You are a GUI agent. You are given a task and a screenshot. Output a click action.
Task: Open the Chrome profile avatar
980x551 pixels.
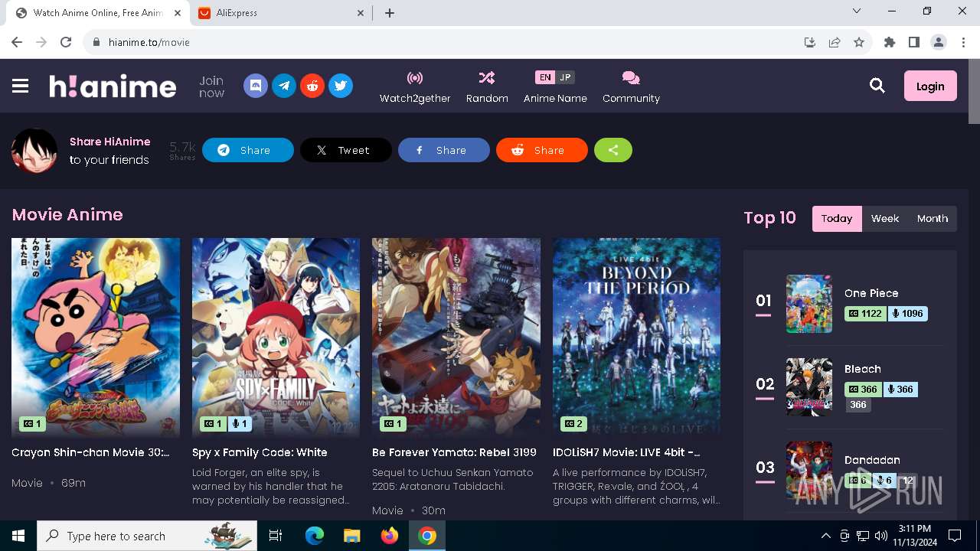pos(939,42)
